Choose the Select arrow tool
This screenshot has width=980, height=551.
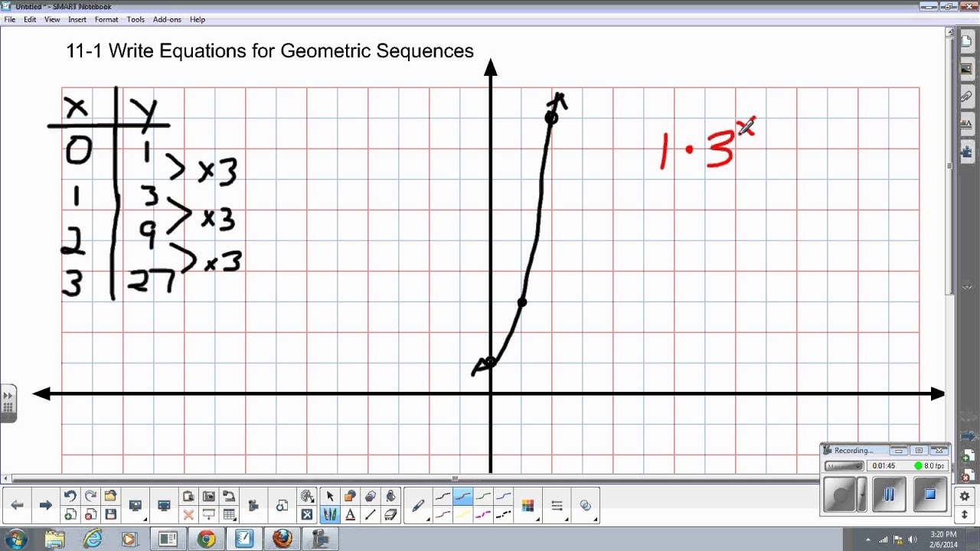pos(330,496)
